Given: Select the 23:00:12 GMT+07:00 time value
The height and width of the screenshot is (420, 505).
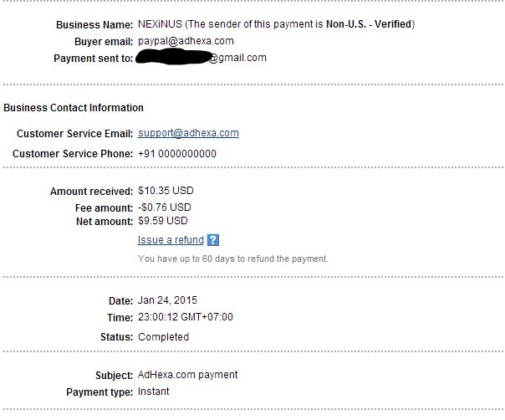Looking at the screenshot, I should click(185, 317).
